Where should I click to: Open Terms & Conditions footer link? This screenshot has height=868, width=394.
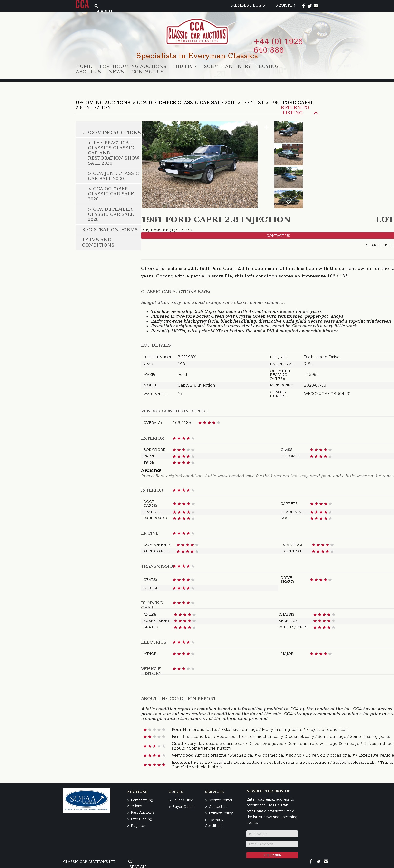point(214,822)
